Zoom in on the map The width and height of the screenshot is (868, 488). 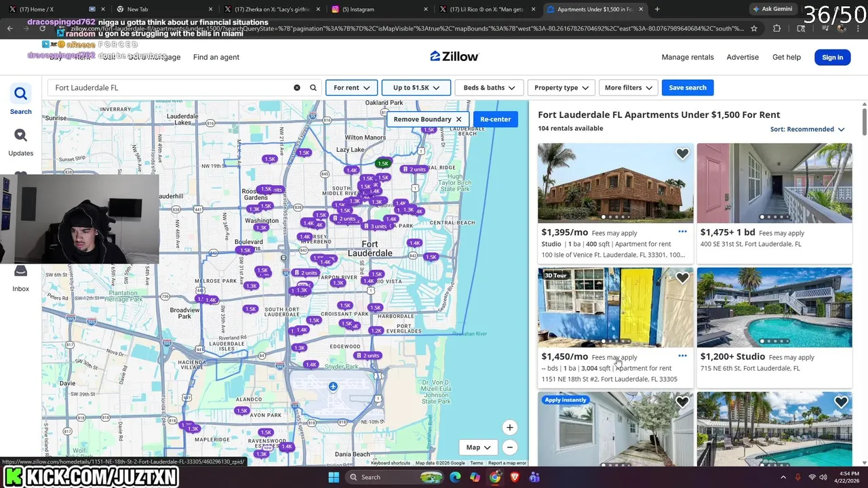tap(509, 427)
